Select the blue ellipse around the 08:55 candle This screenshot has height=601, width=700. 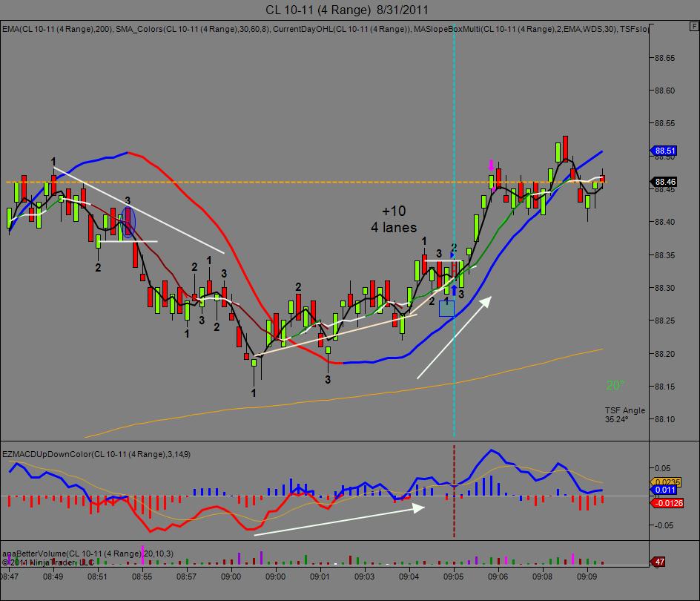pos(128,222)
